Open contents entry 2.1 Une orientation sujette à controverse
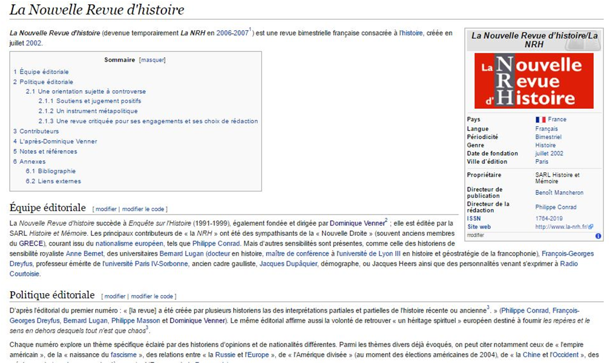Viewport: 610px width, 364px height. [85, 92]
